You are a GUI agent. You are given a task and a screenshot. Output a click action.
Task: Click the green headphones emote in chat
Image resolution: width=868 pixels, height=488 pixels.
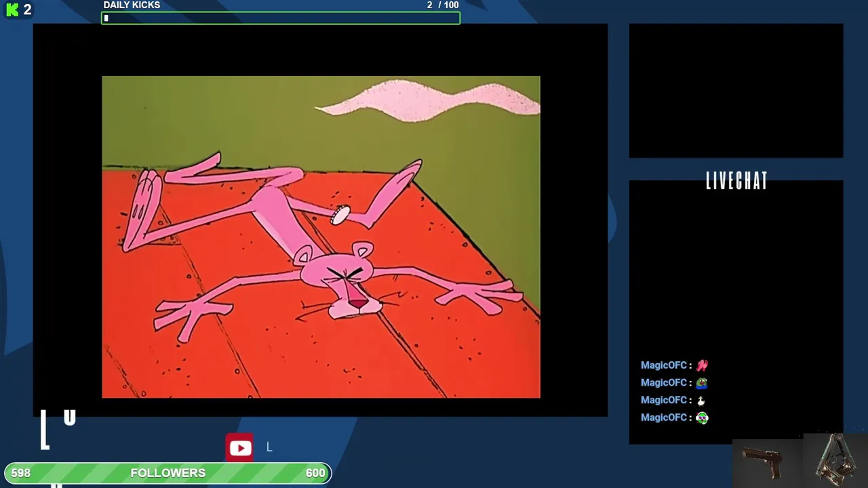[x=702, y=418]
